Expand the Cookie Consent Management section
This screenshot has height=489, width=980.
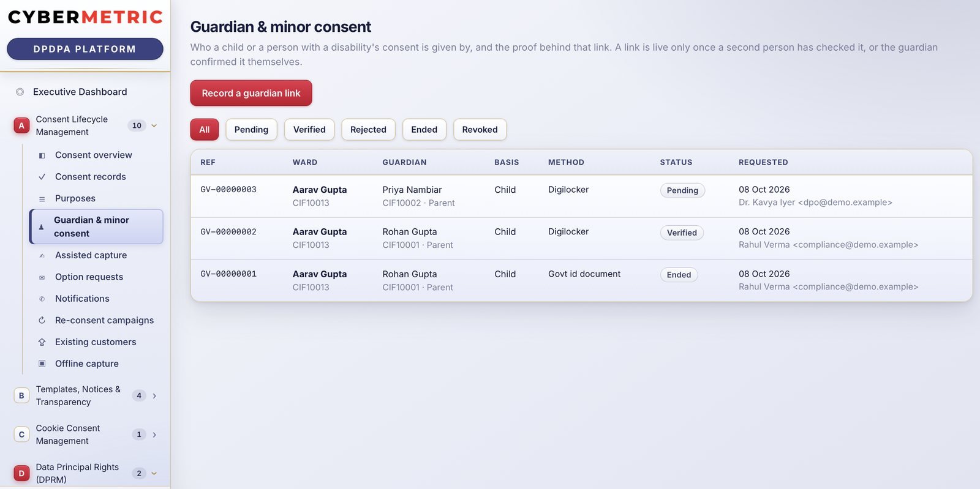[154, 435]
